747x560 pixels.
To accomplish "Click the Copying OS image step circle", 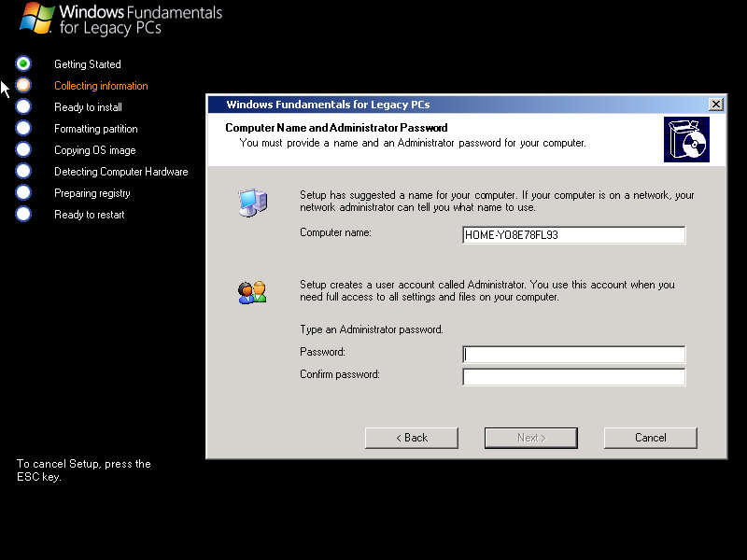I will tap(23, 149).
